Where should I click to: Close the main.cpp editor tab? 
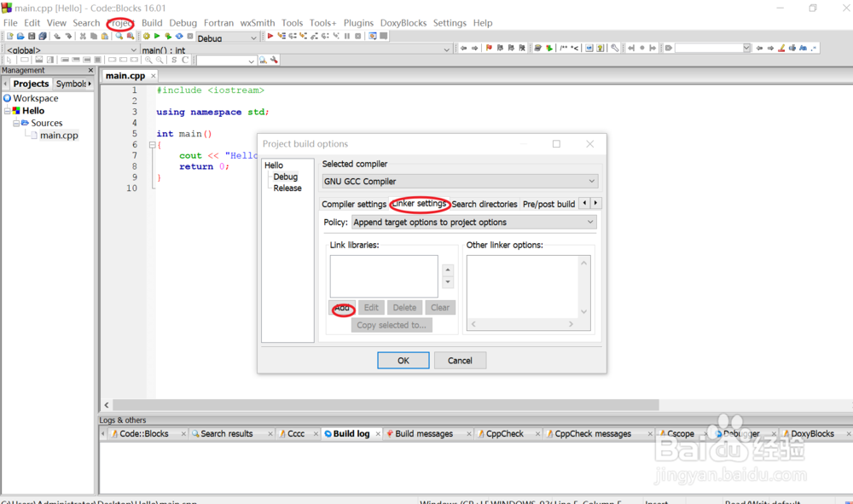point(154,76)
